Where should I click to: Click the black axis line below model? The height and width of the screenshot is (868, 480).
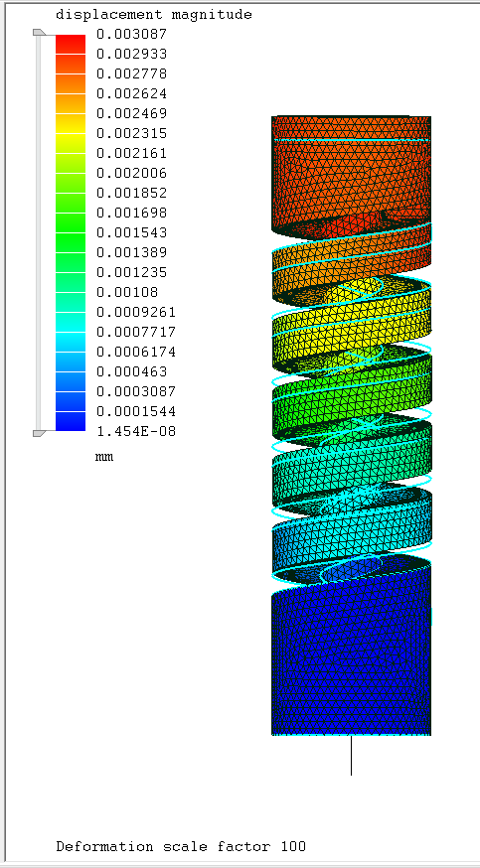pyautogui.click(x=351, y=755)
